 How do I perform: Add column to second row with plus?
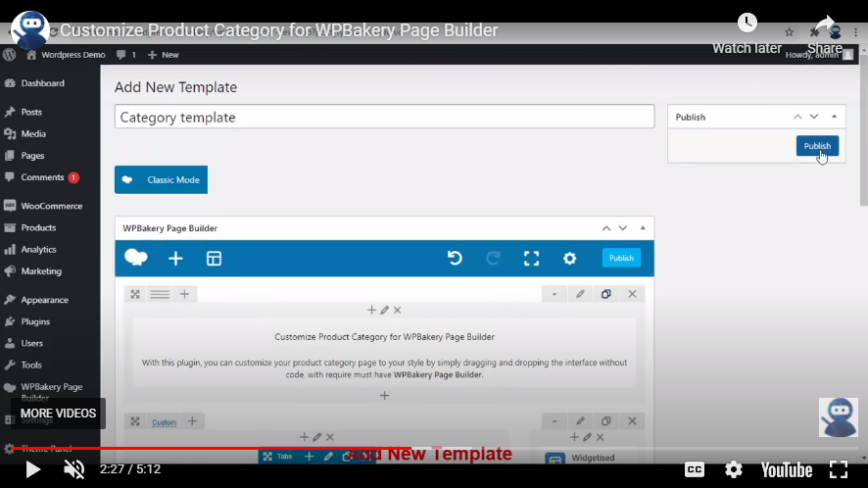192,421
